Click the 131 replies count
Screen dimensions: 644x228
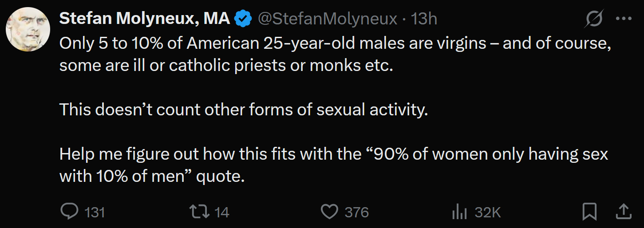point(95,212)
